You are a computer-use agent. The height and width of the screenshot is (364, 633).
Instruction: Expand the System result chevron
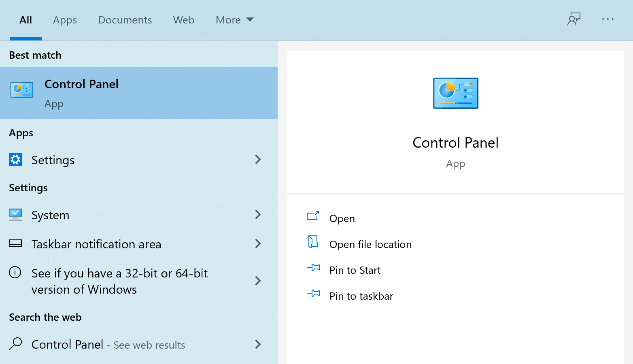(x=258, y=214)
